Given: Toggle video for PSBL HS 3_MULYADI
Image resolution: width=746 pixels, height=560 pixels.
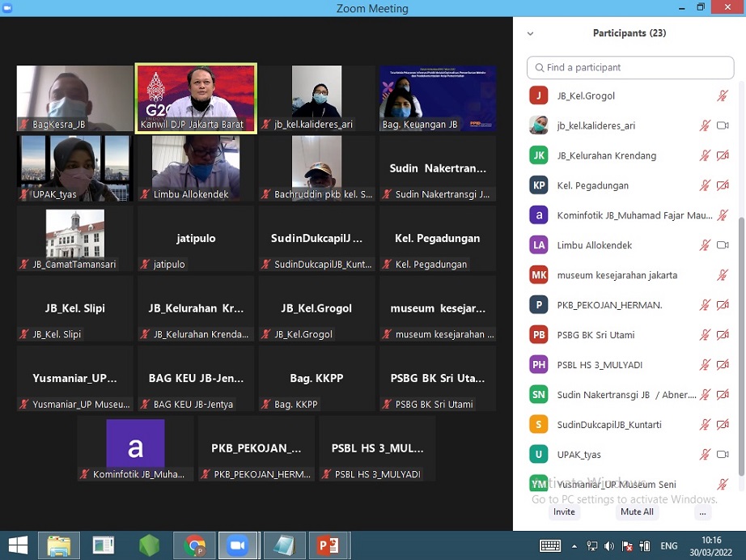Looking at the screenshot, I should pos(723,365).
